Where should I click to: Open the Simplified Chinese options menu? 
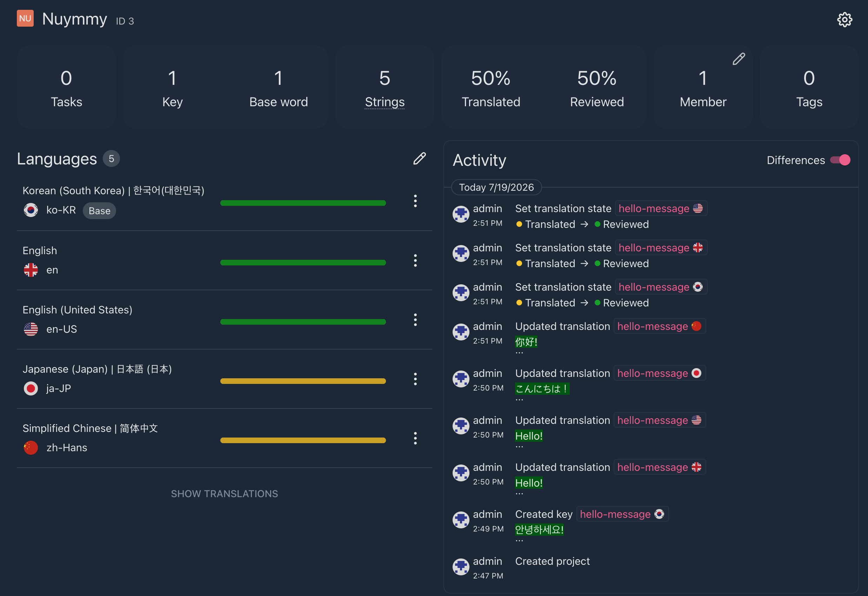[415, 438]
